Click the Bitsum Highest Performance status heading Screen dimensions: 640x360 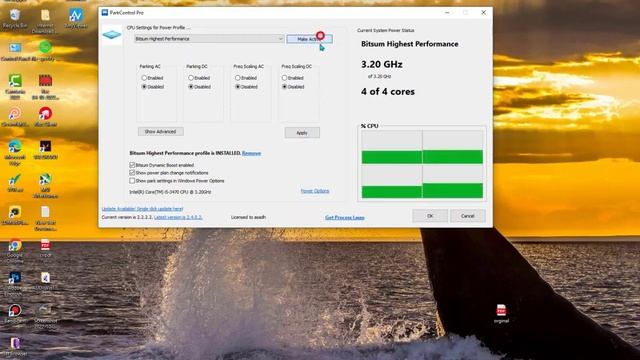point(409,44)
